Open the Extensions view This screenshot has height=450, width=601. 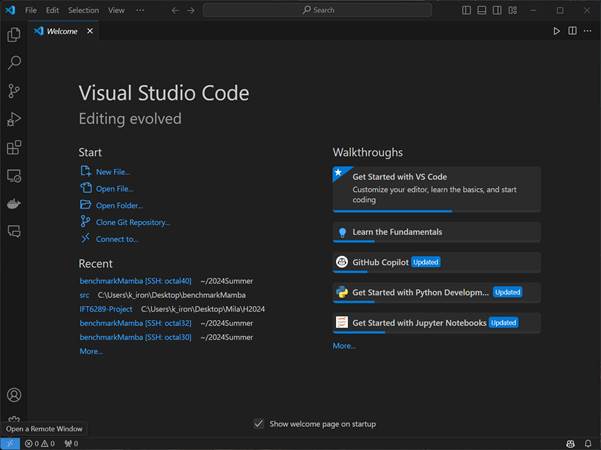pyautogui.click(x=14, y=148)
